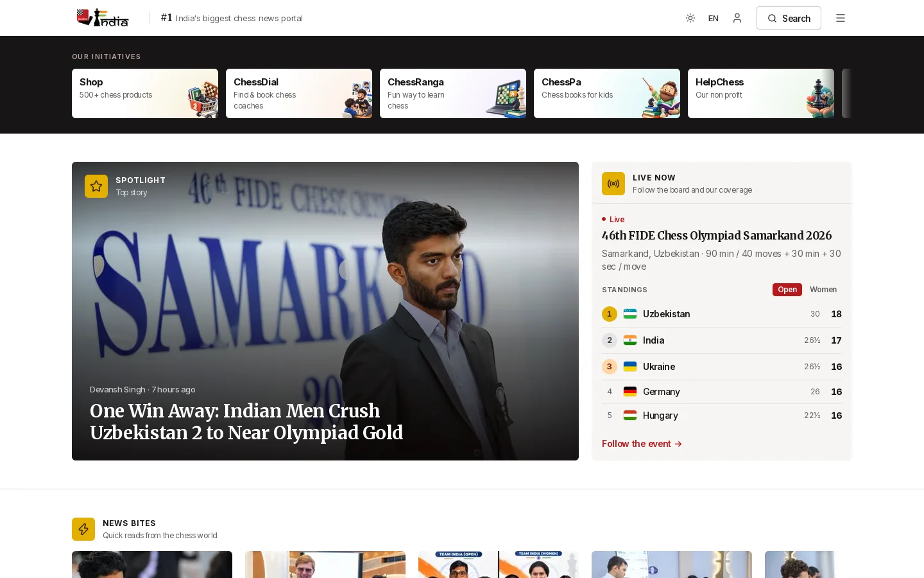Viewport: 924px width, 578px height.
Task: Open the 46th FIDE Chess Olympiad title
Action: (717, 236)
